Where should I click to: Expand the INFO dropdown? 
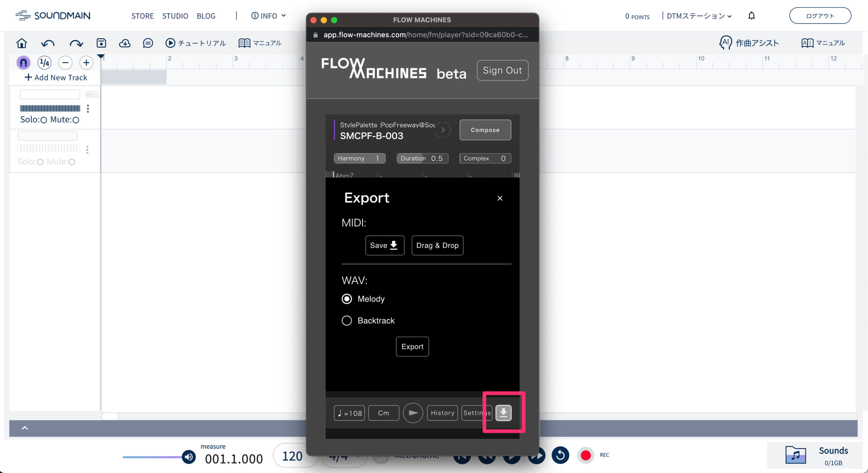coord(269,16)
